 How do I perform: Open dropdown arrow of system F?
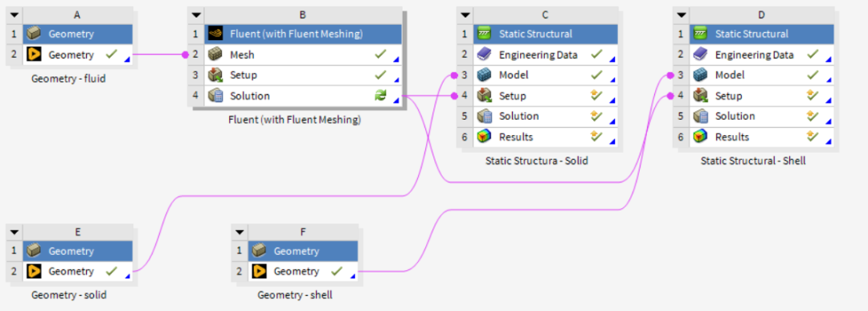pos(240,232)
